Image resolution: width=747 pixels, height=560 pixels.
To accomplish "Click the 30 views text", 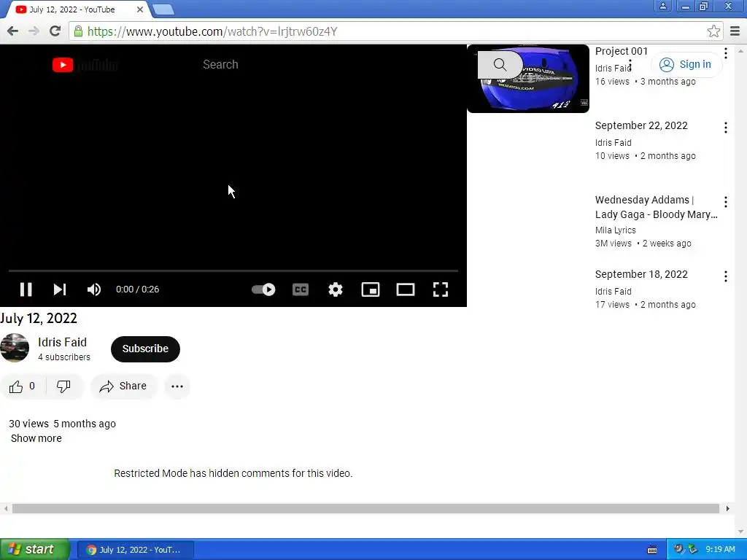I will pyautogui.click(x=28, y=424).
